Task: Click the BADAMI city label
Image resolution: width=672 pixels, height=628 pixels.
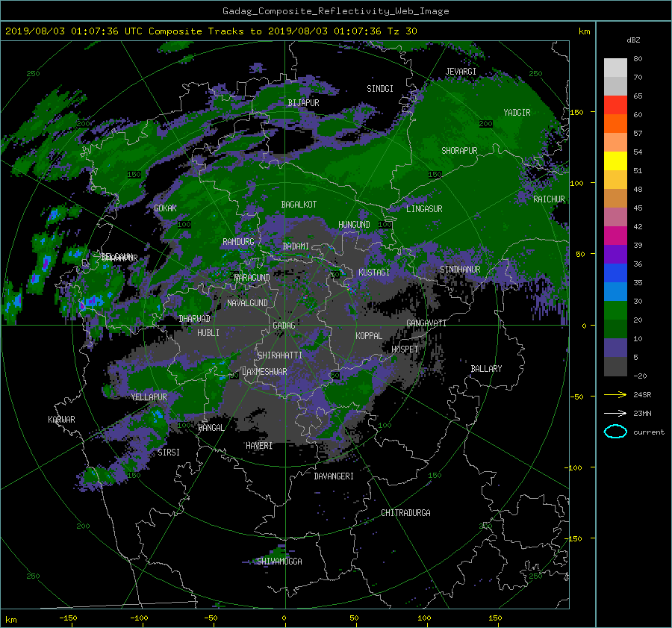Action: pos(296,246)
